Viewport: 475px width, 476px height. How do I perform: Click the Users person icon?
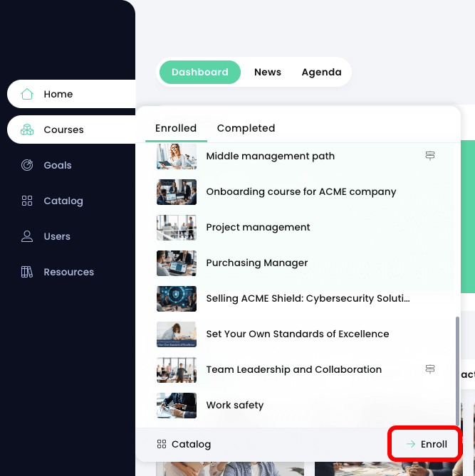(x=27, y=236)
